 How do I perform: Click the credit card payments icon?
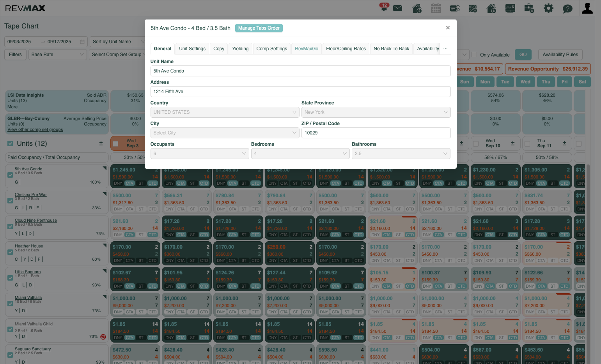(x=455, y=8)
